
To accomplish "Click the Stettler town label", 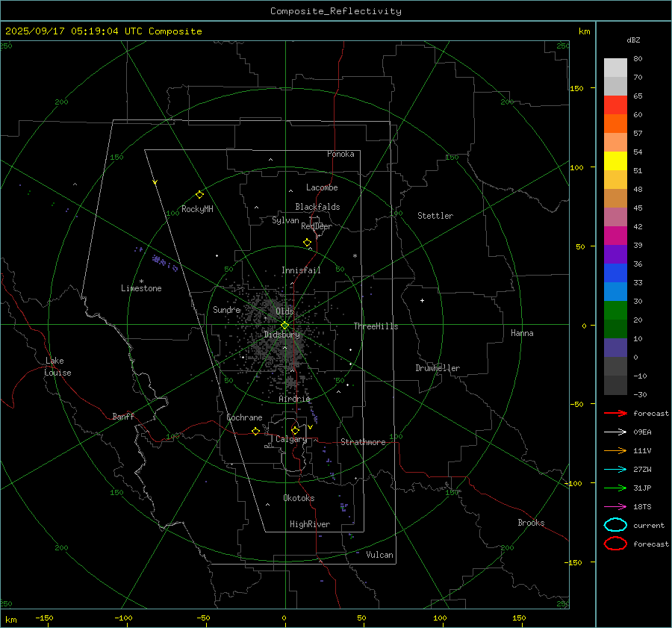I will (435, 216).
